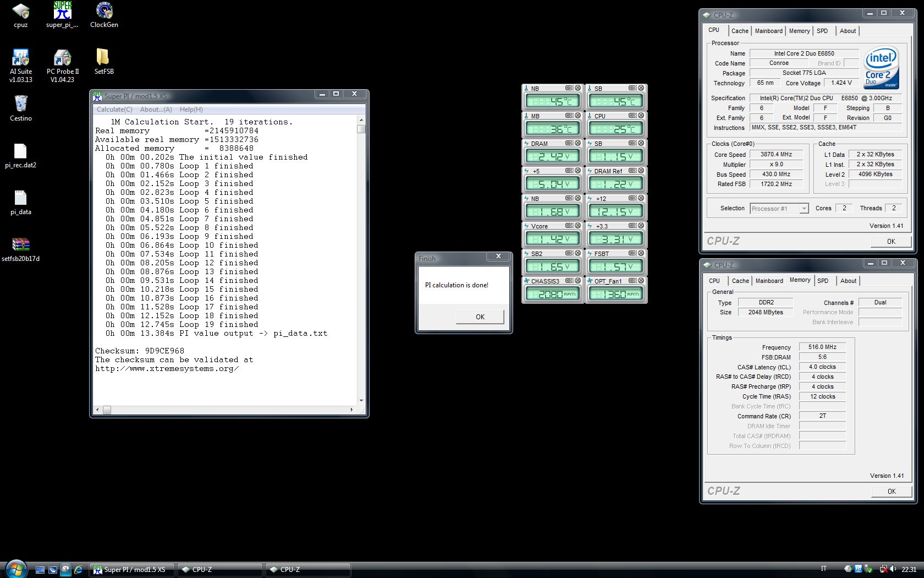
Task: Switch to Mainboard tab in top CPU-Z window
Action: point(768,31)
